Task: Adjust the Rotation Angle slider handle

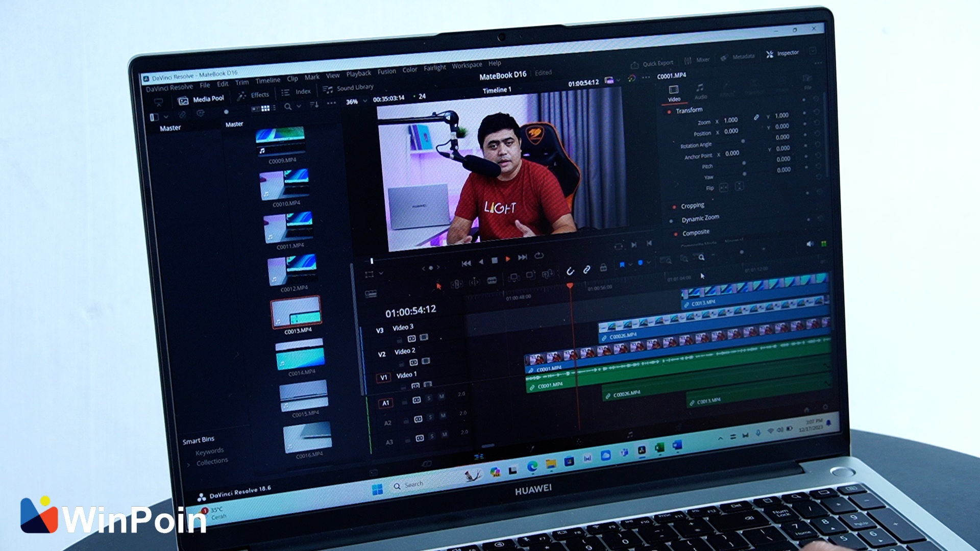Action: coord(742,141)
